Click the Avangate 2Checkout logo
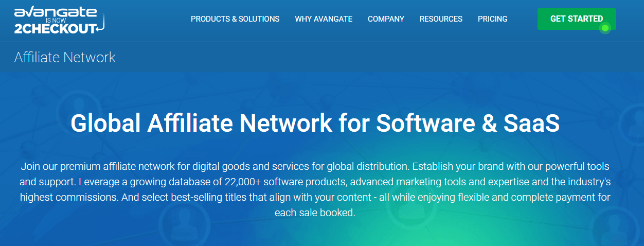The width and height of the screenshot is (644, 246). pos(59,21)
